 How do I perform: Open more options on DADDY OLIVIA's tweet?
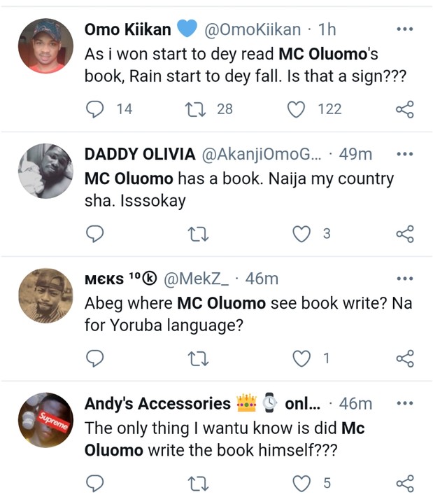tap(405, 153)
